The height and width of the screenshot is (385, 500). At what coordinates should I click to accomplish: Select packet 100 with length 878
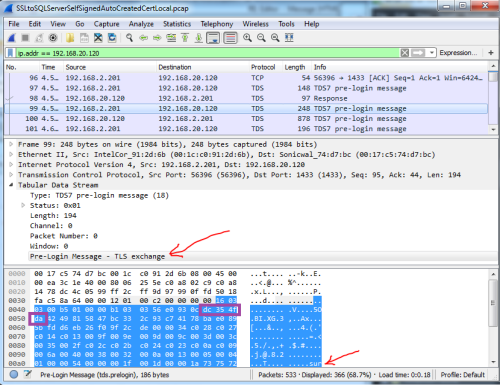click(246, 119)
